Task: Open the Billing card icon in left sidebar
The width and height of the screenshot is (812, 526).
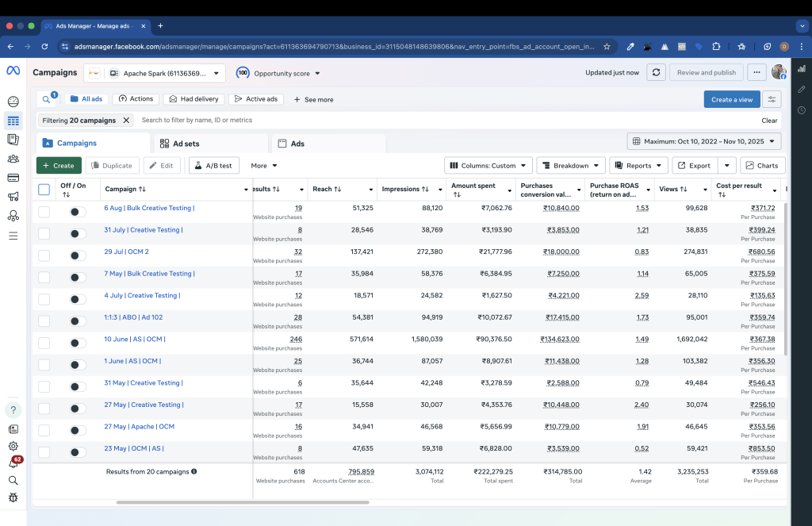Action: pyautogui.click(x=13, y=177)
